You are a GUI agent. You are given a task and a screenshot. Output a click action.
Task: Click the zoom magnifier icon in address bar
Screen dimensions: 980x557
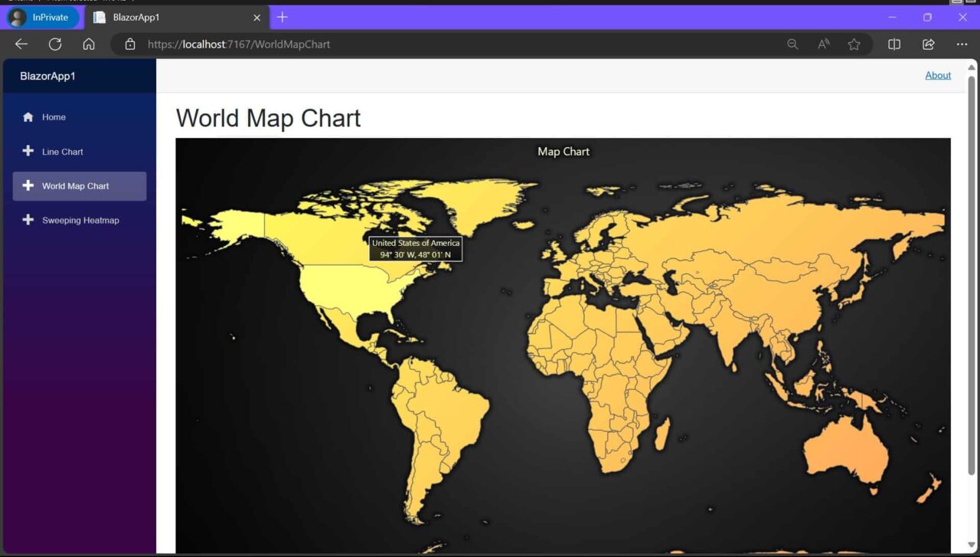tap(792, 44)
